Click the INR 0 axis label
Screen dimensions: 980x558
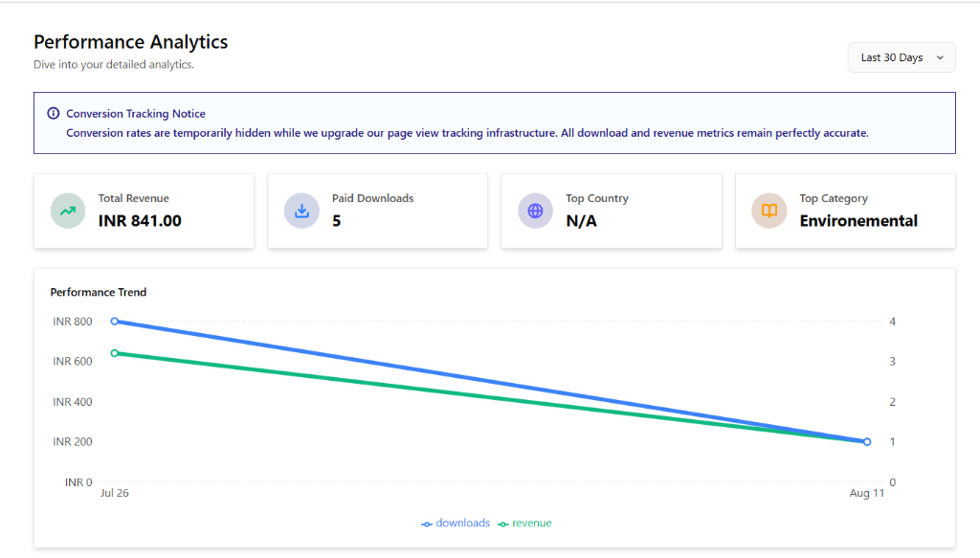(78, 482)
